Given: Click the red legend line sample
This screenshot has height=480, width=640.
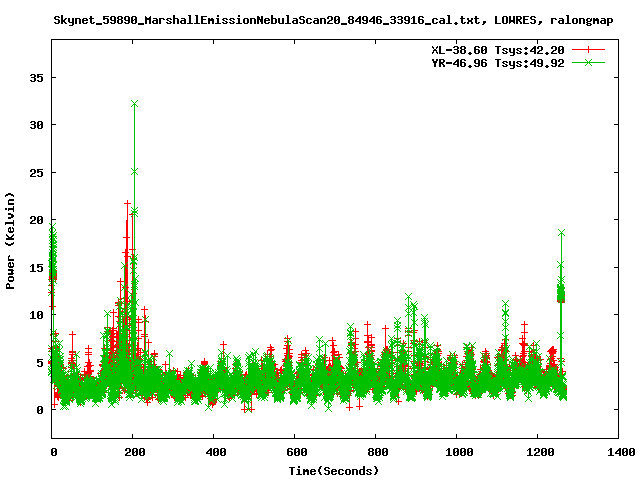Looking at the screenshot, I should point(588,50).
